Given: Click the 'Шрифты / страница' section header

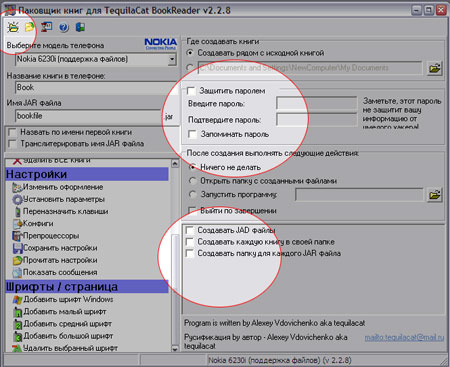Looking at the screenshot, I should [87, 287].
